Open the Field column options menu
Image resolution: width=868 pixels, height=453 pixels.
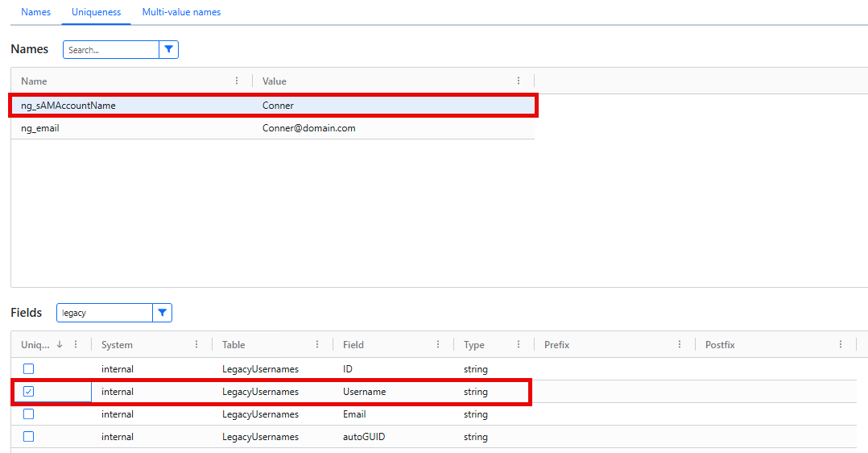[438, 344]
